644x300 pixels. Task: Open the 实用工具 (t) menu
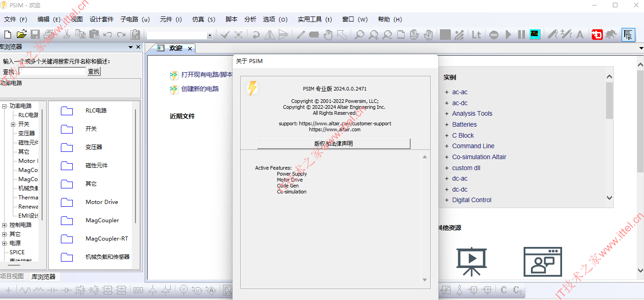[x=315, y=19]
